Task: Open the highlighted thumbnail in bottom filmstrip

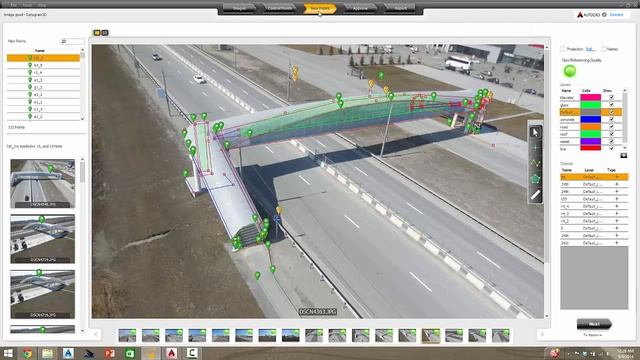Action: pos(431,336)
